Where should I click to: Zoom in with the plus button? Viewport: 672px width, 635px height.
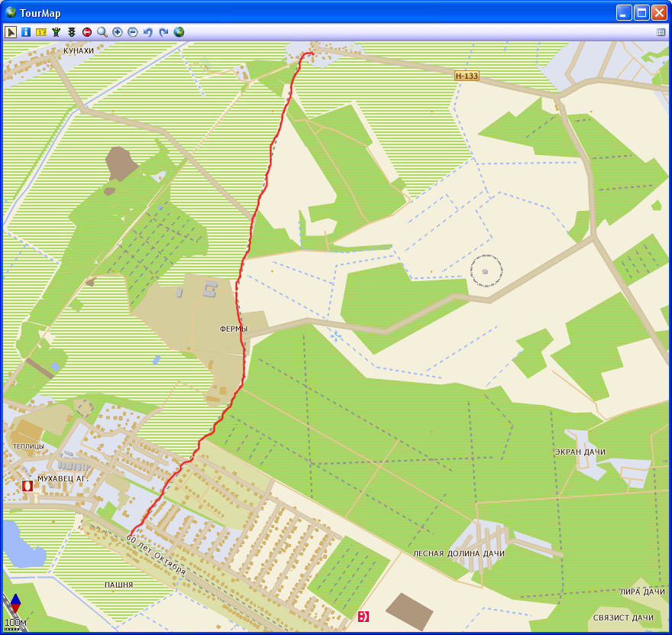click(118, 32)
